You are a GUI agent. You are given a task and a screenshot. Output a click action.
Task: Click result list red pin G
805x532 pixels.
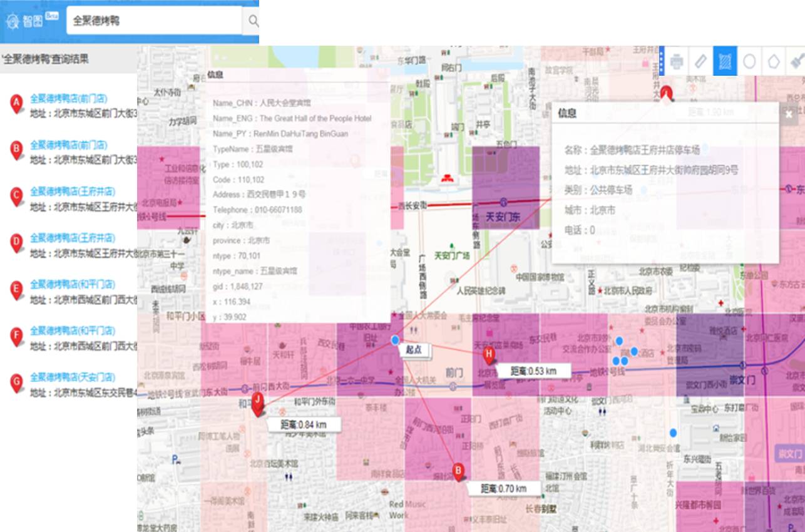[x=17, y=382]
